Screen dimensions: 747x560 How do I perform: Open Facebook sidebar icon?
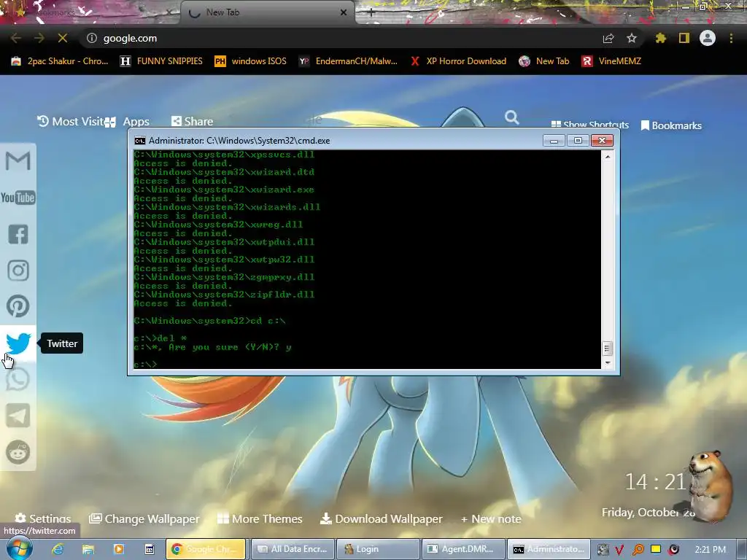click(x=18, y=234)
